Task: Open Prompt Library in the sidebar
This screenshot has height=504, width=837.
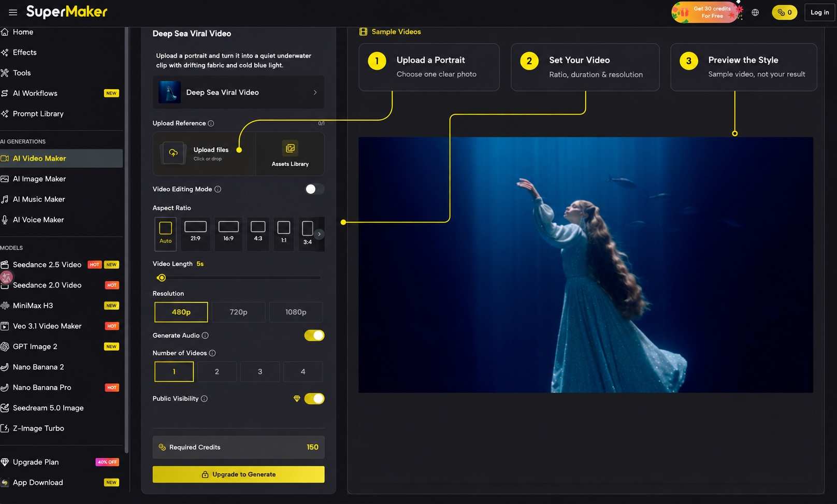Action: point(38,114)
